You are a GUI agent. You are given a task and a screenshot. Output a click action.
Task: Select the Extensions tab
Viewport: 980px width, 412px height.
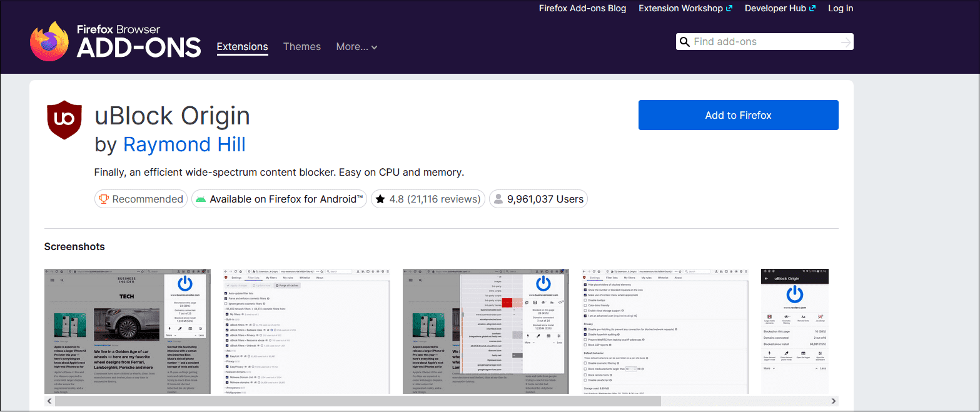(242, 46)
